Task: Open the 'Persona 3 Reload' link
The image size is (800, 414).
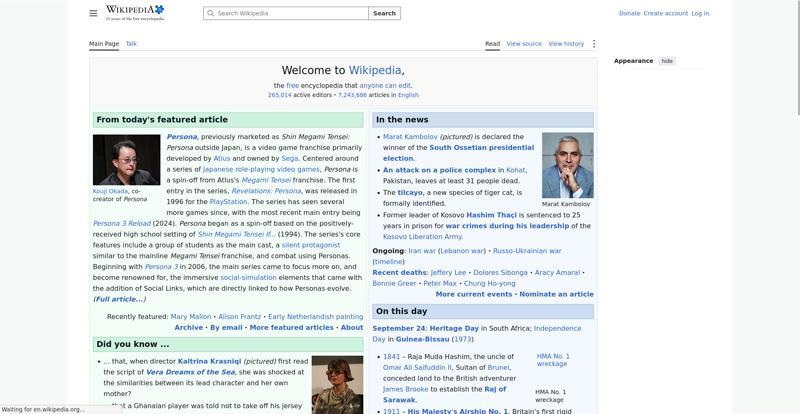Action: (122, 223)
